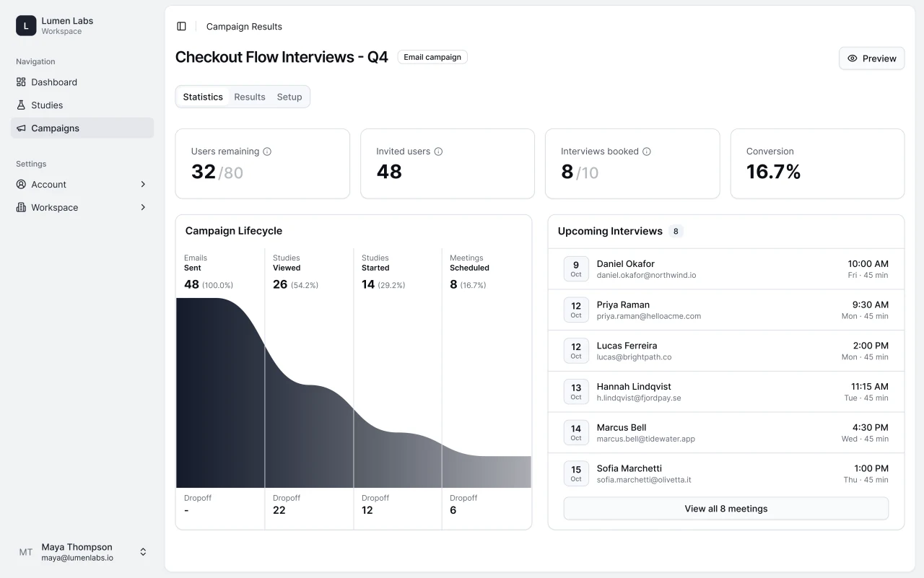Click the Dashboard grid icon

pos(21,82)
